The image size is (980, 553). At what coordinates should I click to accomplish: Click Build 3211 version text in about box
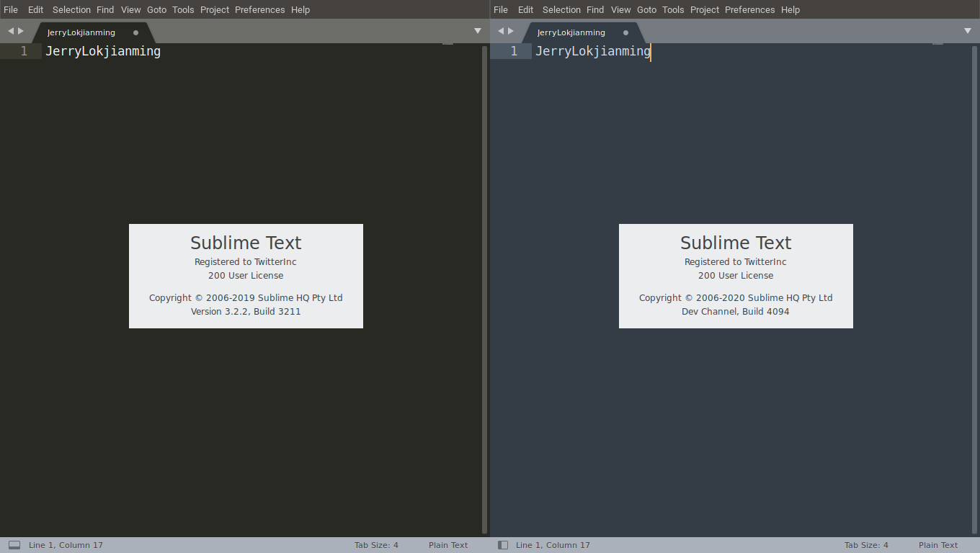pos(246,312)
